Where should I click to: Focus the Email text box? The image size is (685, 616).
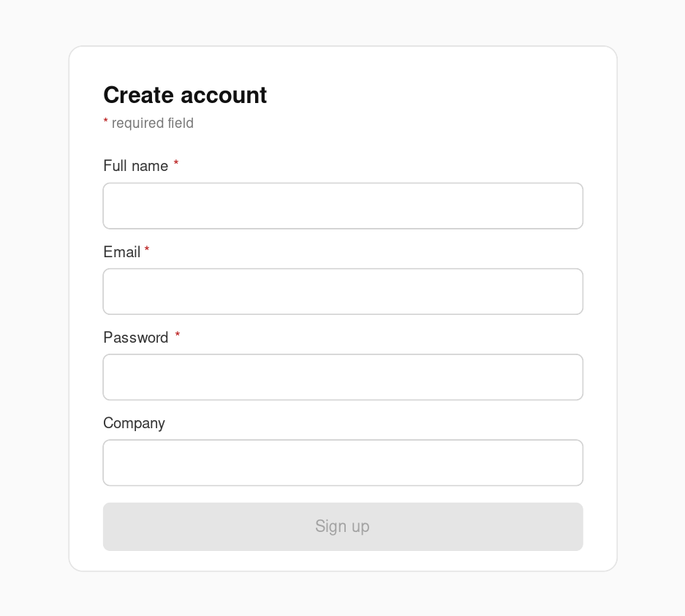(x=342, y=292)
